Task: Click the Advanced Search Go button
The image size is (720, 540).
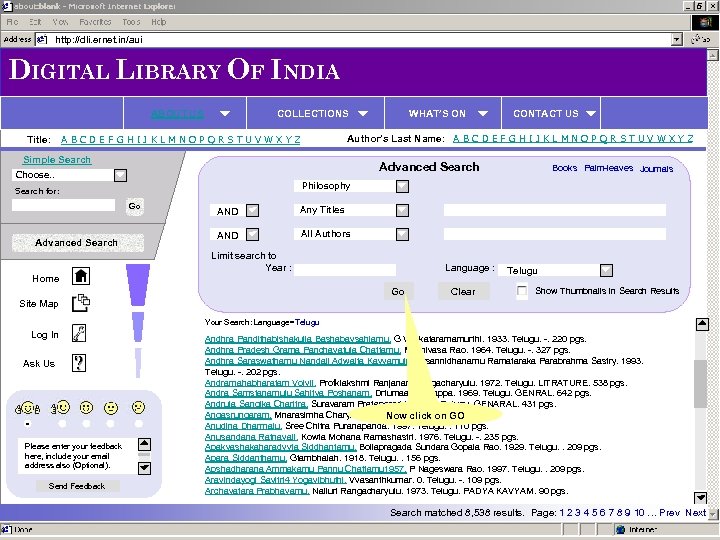Action: click(x=398, y=291)
